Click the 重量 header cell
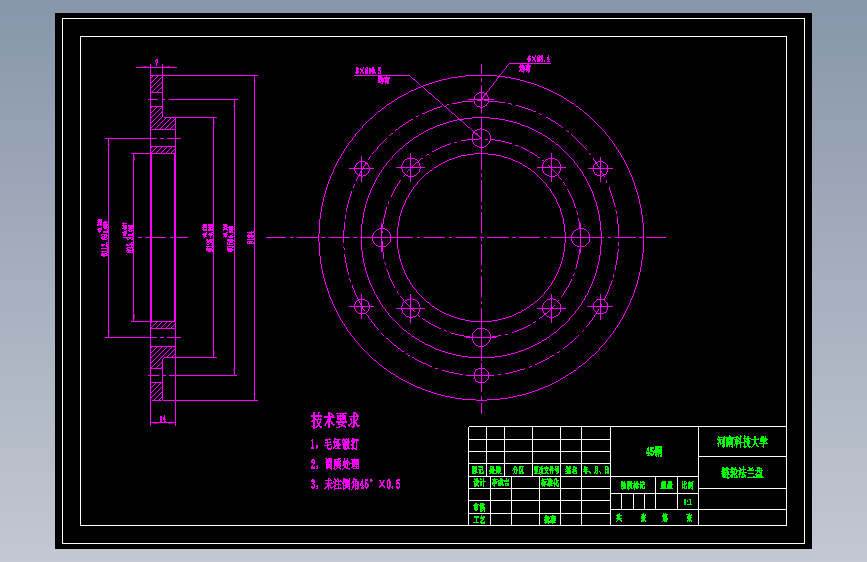The image size is (867, 562). [x=667, y=485]
